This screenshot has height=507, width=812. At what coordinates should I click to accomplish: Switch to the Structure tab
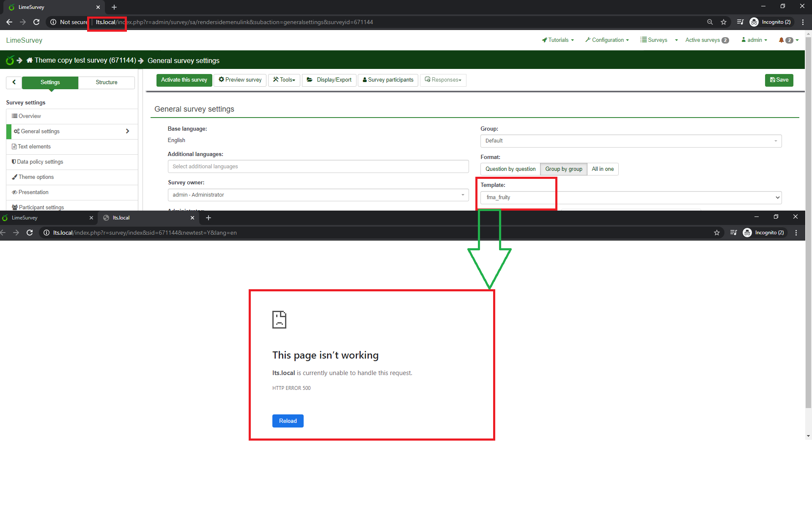coord(106,82)
